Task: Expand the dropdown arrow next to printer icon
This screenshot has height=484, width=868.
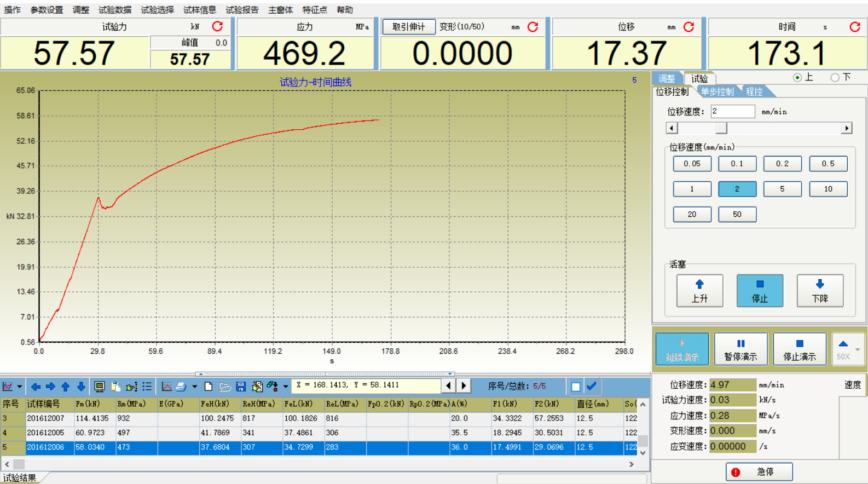Action: [x=194, y=387]
